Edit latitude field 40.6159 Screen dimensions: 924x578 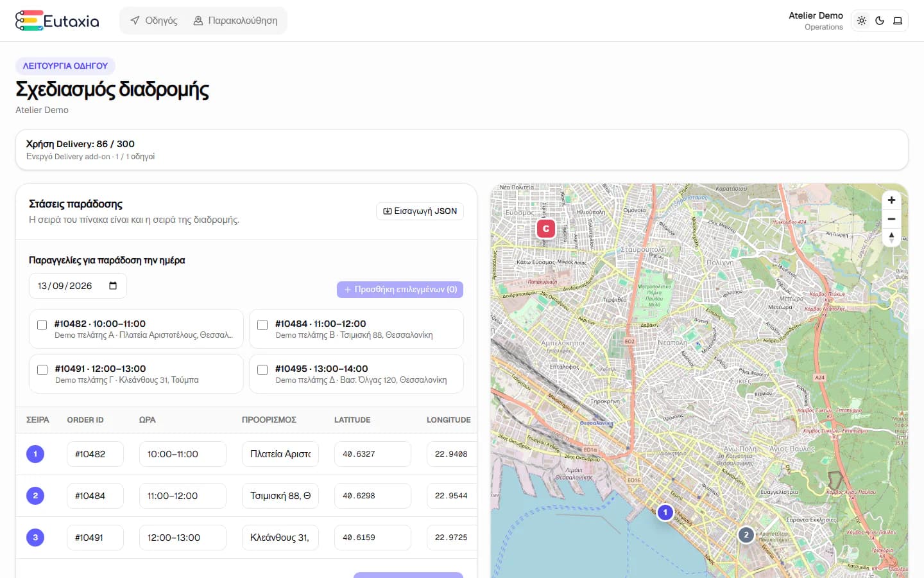click(373, 538)
